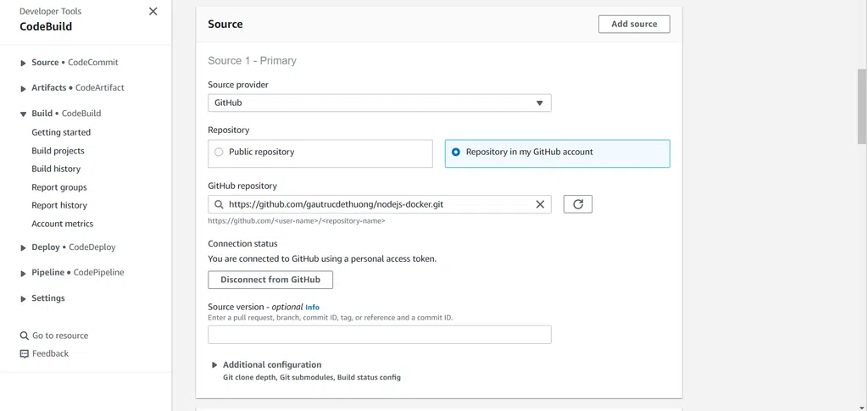Expand the Artifacts CodeArtifact menu

tap(23, 88)
